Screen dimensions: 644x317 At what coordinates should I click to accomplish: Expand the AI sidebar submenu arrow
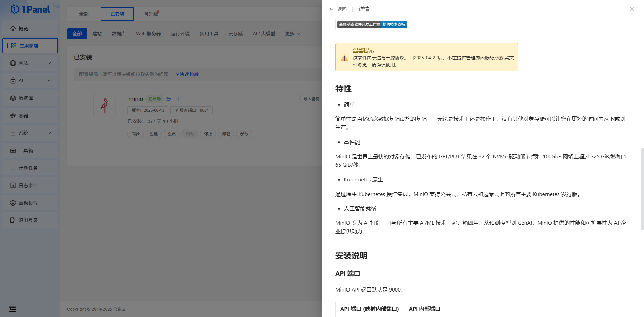click(49, 81)
